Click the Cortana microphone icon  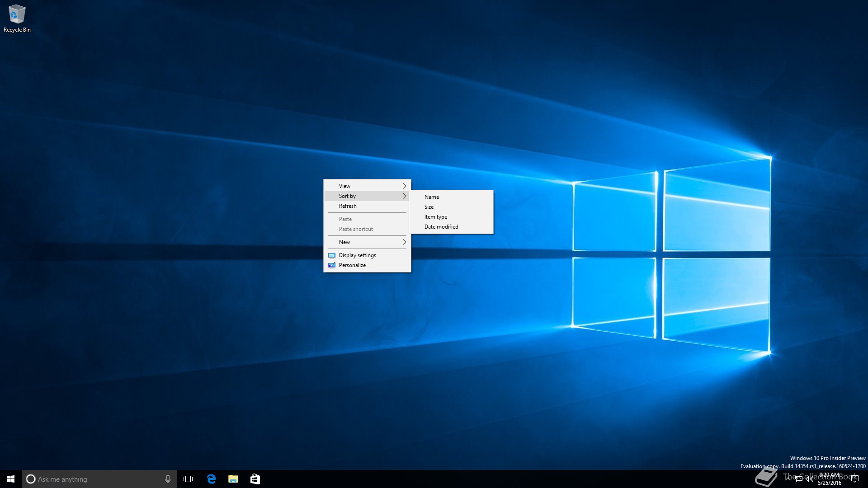point(168,479)
